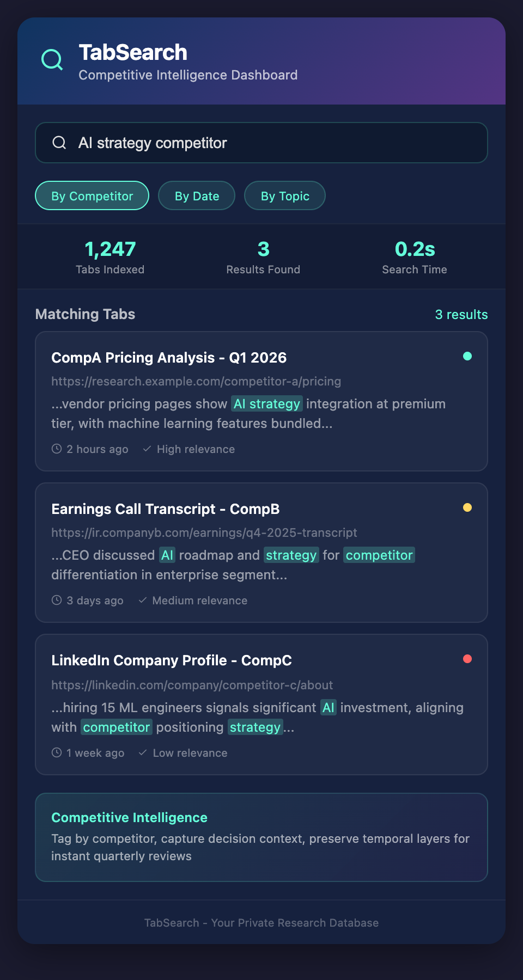
Task: Click the '3 results' count label
Action: point(461,315)
